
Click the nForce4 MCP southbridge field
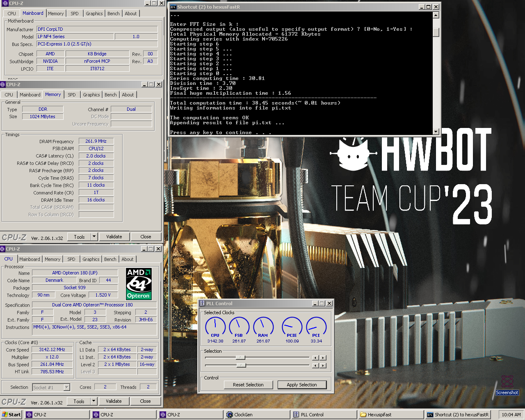tap(97, 61)
